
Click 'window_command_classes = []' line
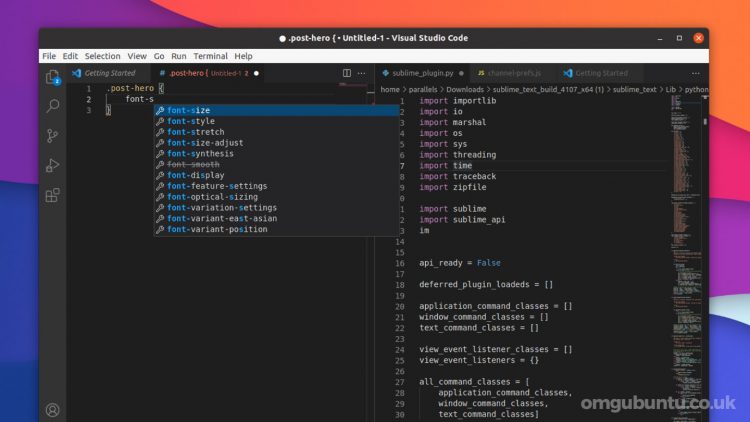[484, 317]
